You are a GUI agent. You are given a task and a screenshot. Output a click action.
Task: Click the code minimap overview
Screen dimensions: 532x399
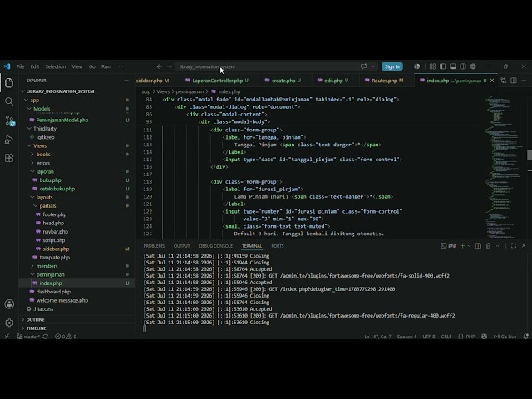(x=504, y=166)
